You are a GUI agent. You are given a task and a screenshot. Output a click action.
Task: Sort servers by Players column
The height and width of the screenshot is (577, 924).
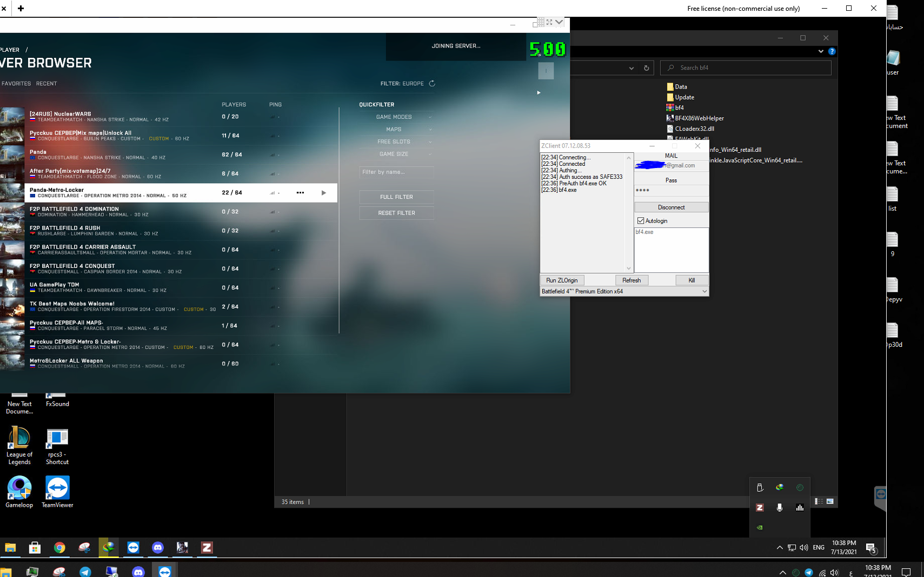234,104
